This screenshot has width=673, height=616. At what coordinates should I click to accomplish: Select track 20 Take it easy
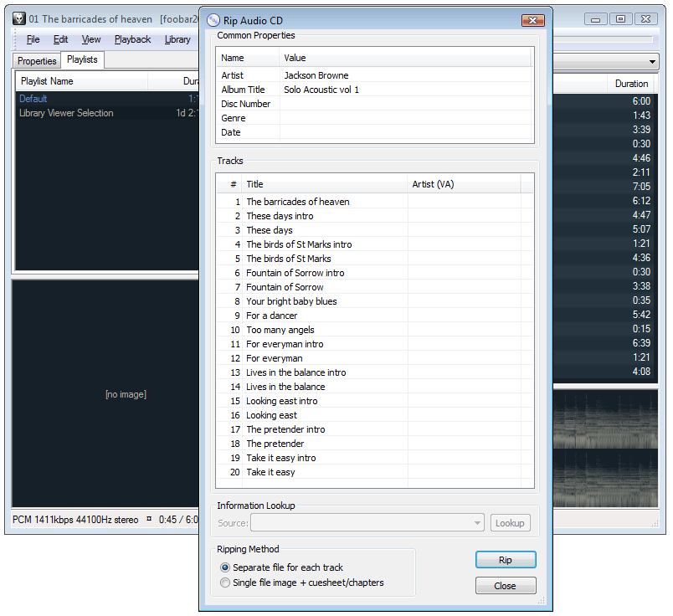tap(375, 472)
